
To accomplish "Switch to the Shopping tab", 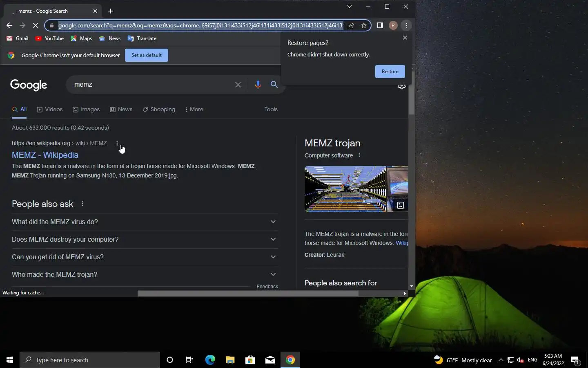I will (x=159, y=110).
